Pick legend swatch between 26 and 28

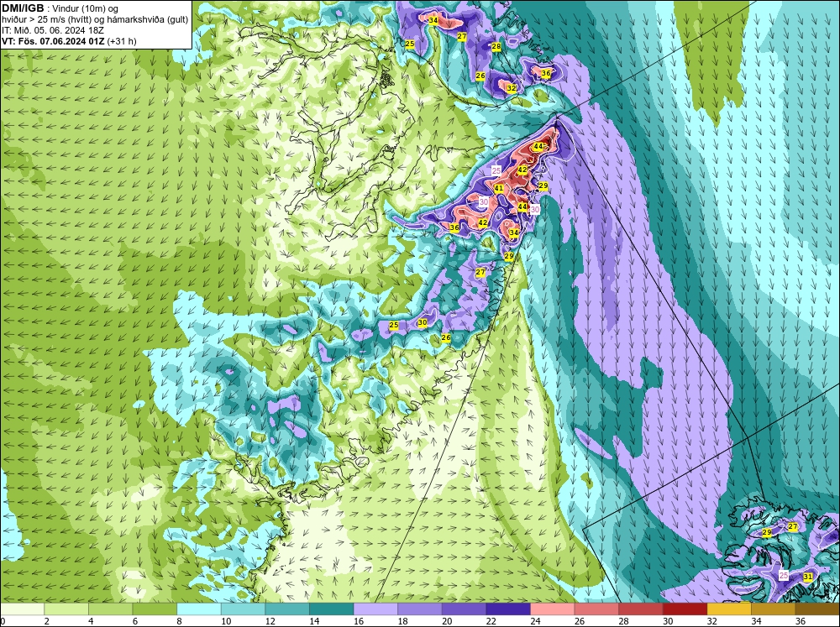(x=596, y=609)
